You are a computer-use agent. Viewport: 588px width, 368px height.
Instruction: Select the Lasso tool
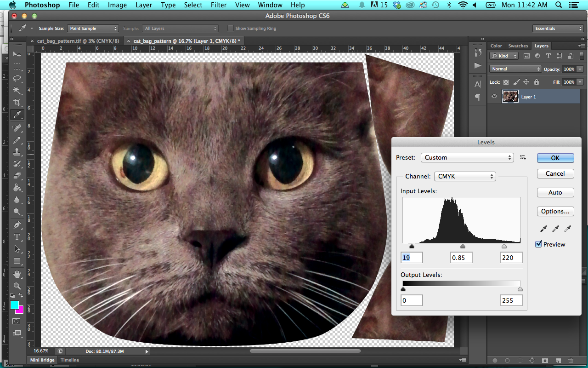17,79
